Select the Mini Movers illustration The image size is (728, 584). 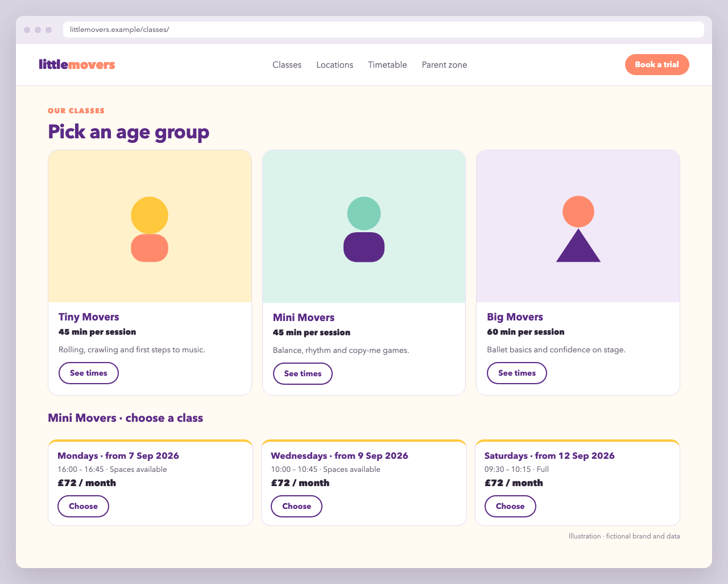(x=364, y=227)
